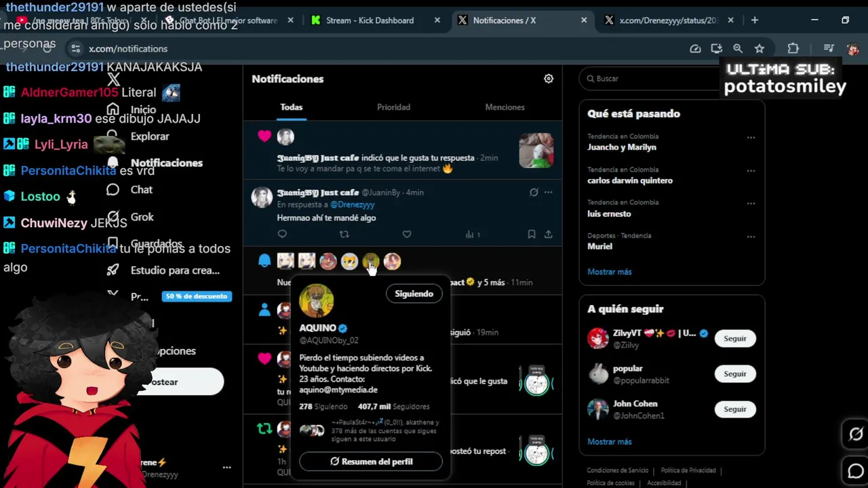Open browser extensions puzzle icon
This screenshot has width=868, height=488.
(x=793, y=49)
